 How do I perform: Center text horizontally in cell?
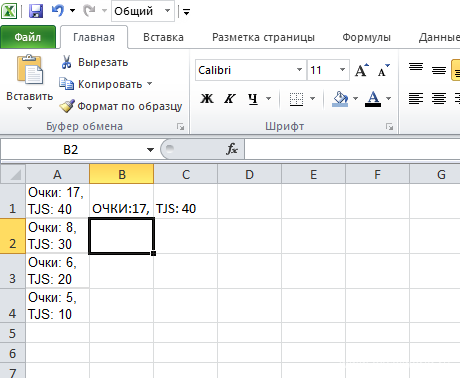point(439,98)
